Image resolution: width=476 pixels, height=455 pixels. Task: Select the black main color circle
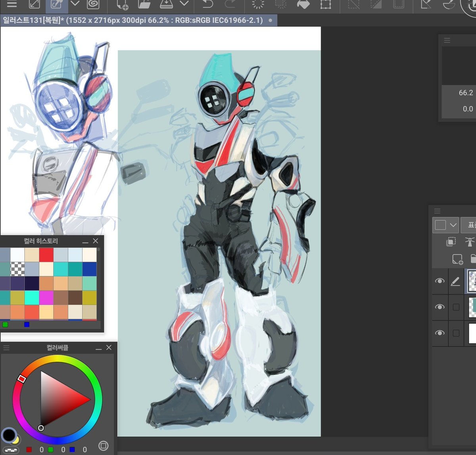point(8,435)
